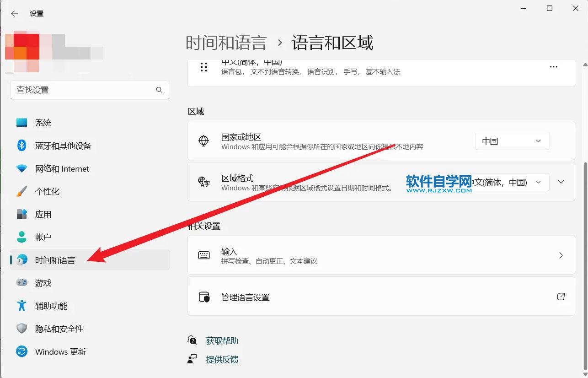Open Gaming settings via its controller icon

pos(21,283)
